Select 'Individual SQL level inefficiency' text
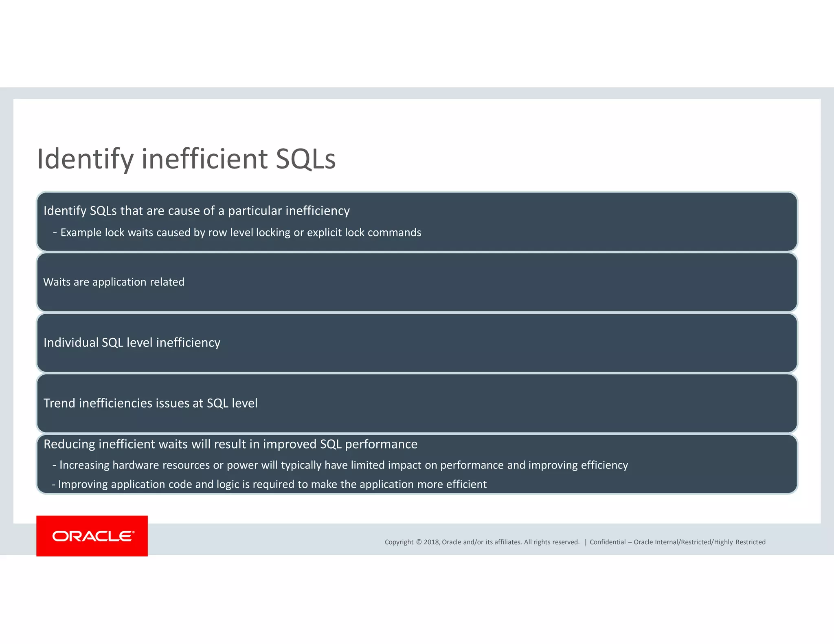 (x=132, y=342)
